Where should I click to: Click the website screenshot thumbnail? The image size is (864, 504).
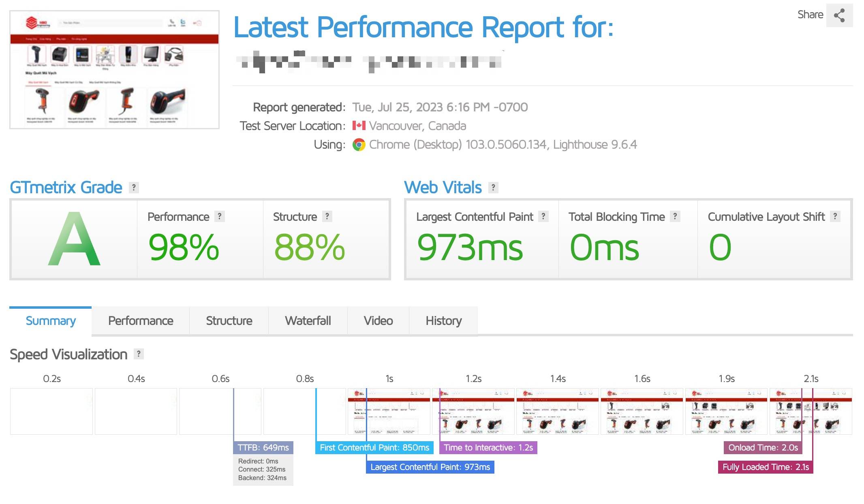point(114,70)
